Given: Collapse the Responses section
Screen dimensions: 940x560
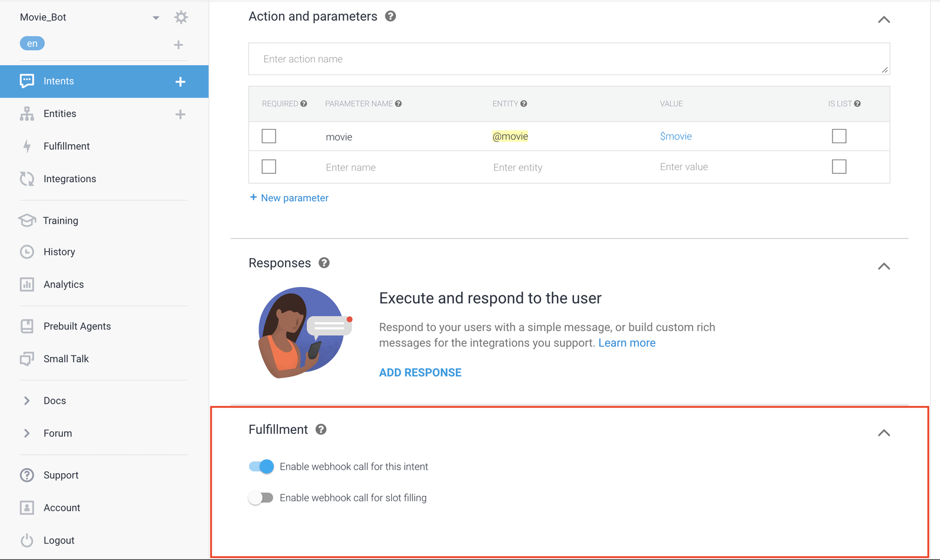Looking at the screenshot, I should point(884,266).
